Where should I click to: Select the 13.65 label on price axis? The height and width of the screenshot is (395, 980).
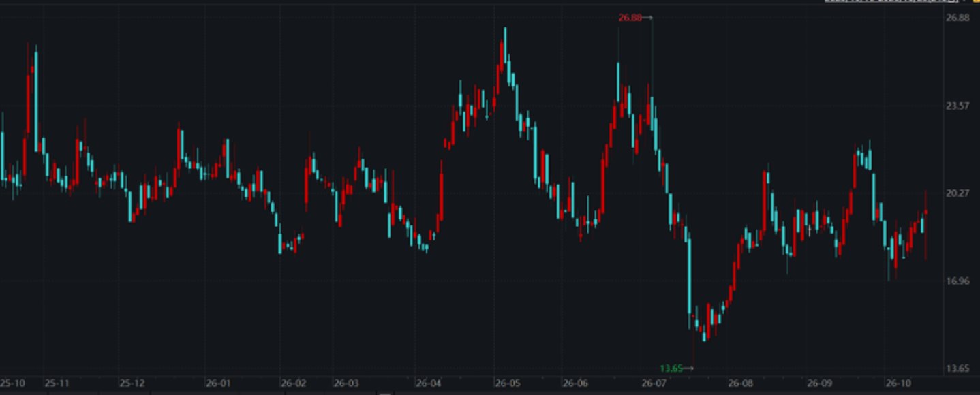click(x=958, y=368)
